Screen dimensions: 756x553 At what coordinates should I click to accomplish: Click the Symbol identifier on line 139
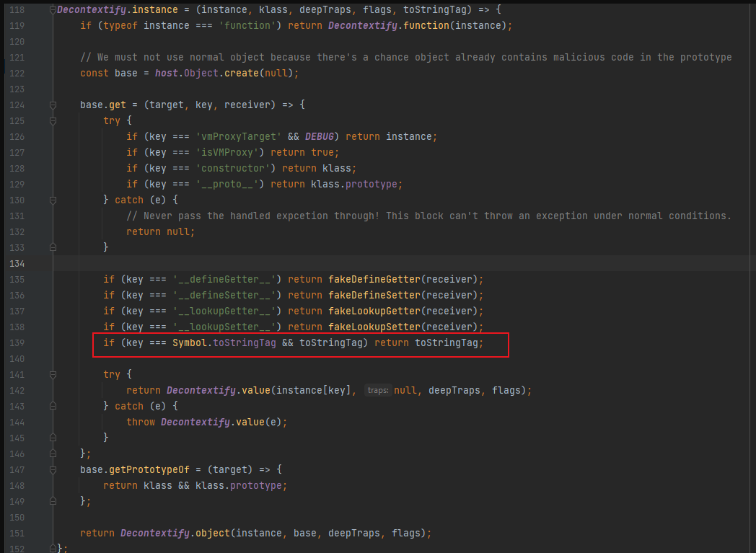(x=190, y=343)
